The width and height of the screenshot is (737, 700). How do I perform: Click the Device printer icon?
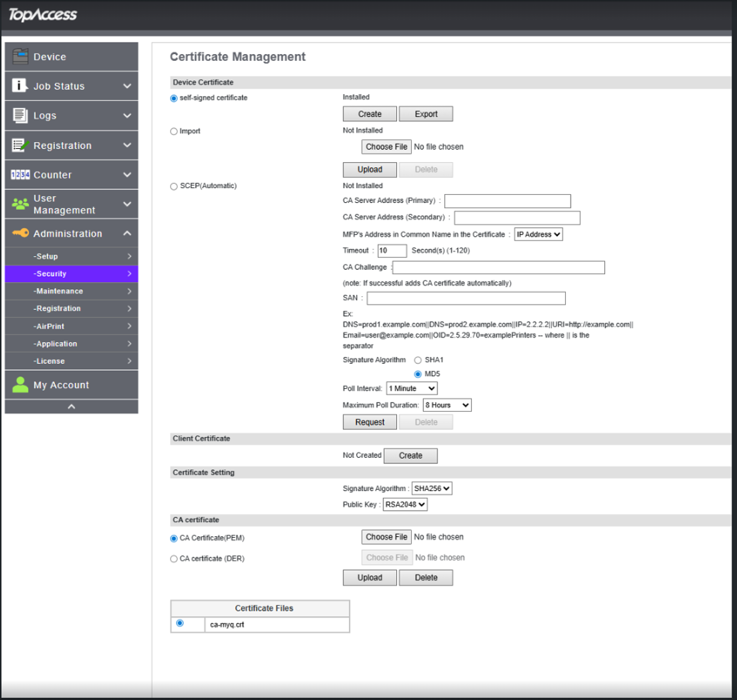click(x=20, y=56)
